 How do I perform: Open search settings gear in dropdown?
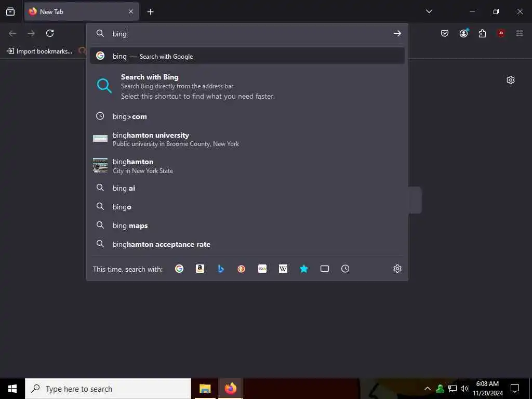tap(397, 269)
